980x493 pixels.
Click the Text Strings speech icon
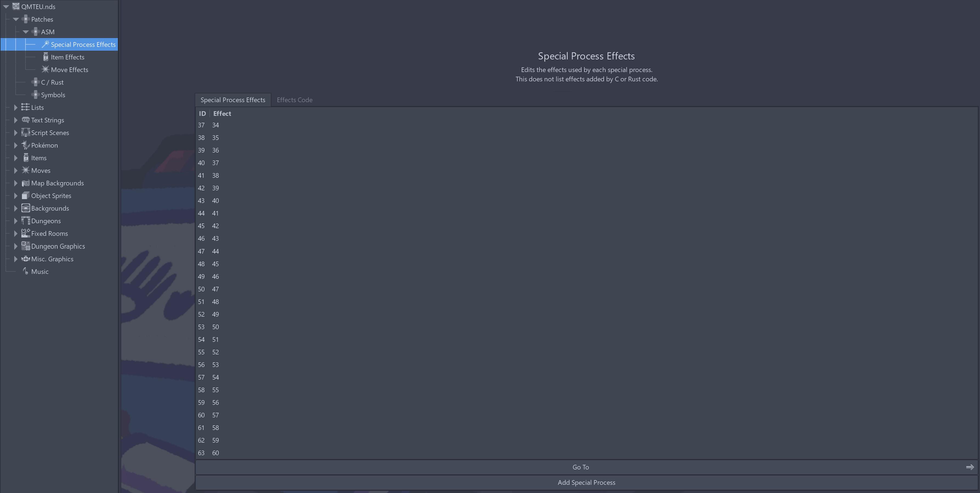[25, 120]
